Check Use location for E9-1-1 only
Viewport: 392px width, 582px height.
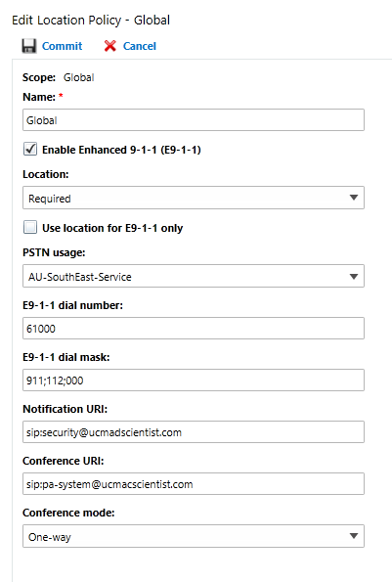click(x=30, y=227)
